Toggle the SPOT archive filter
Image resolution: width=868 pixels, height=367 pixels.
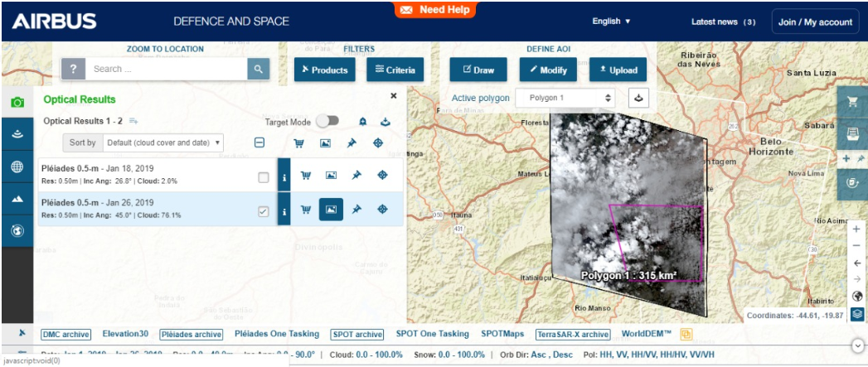coord(357,335)
